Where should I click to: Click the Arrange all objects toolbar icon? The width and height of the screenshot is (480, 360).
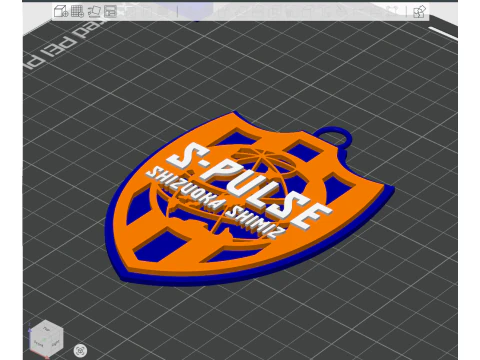pos(110,11)
